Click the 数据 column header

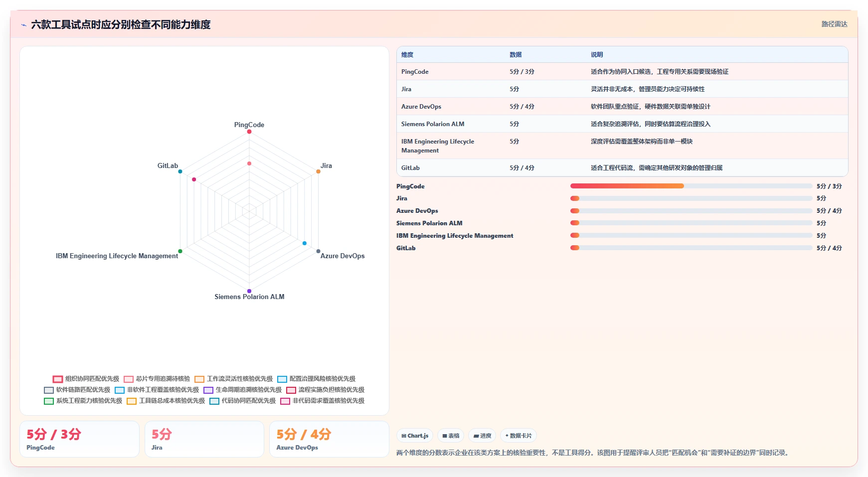pyautogui.click(x=516, y=55)
